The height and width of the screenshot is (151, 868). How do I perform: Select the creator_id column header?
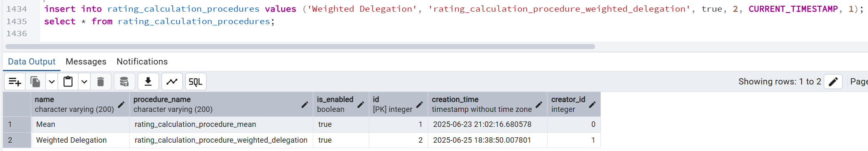point(574,104)
